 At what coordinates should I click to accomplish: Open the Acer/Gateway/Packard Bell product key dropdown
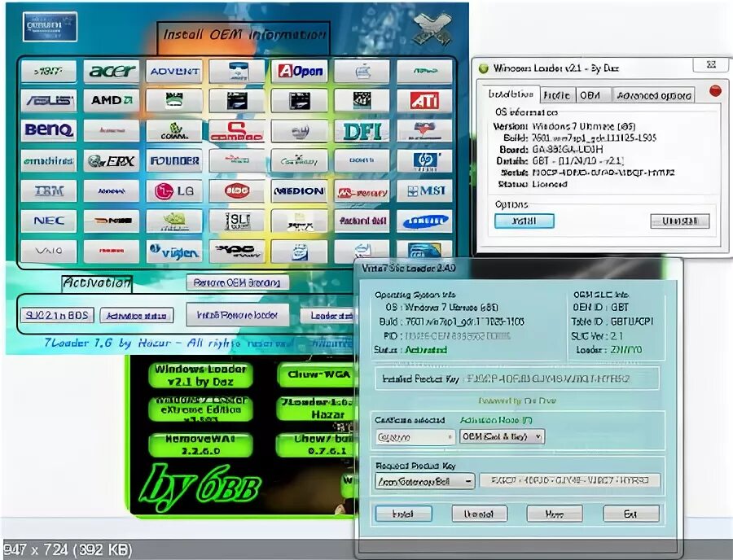[425, 481]
